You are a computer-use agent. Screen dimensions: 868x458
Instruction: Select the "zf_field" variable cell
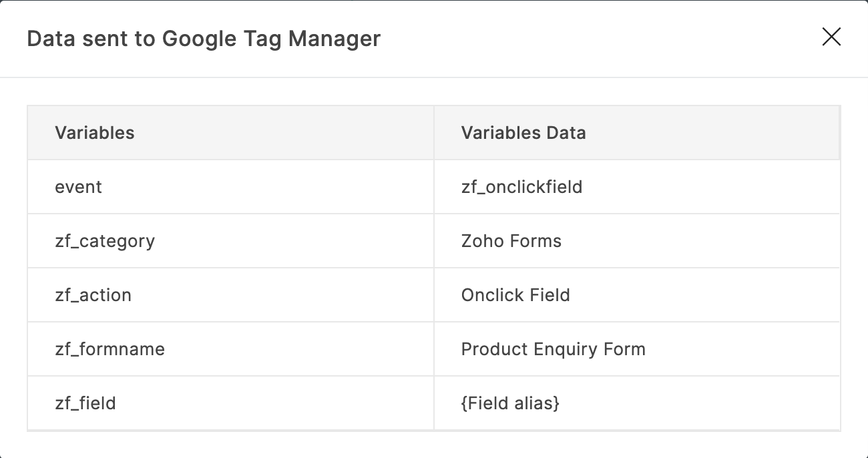click(x=85, y=403)
